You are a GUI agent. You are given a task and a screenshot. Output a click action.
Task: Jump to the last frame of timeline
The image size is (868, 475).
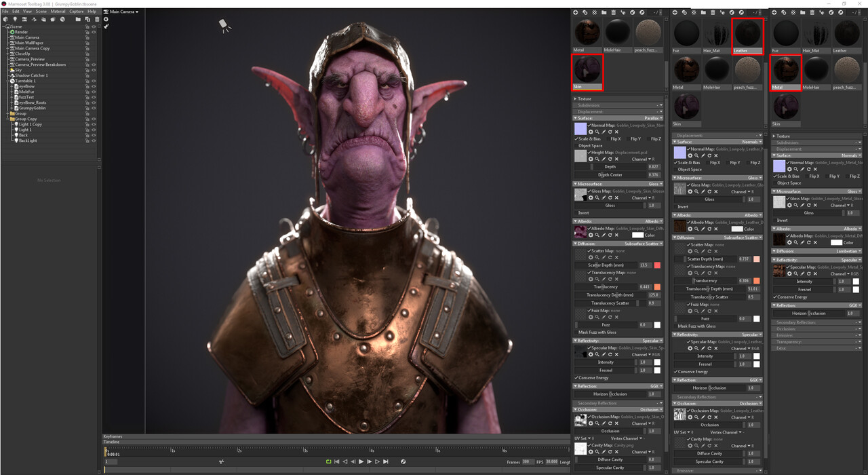pyautogui.click(x=385, y=461)
